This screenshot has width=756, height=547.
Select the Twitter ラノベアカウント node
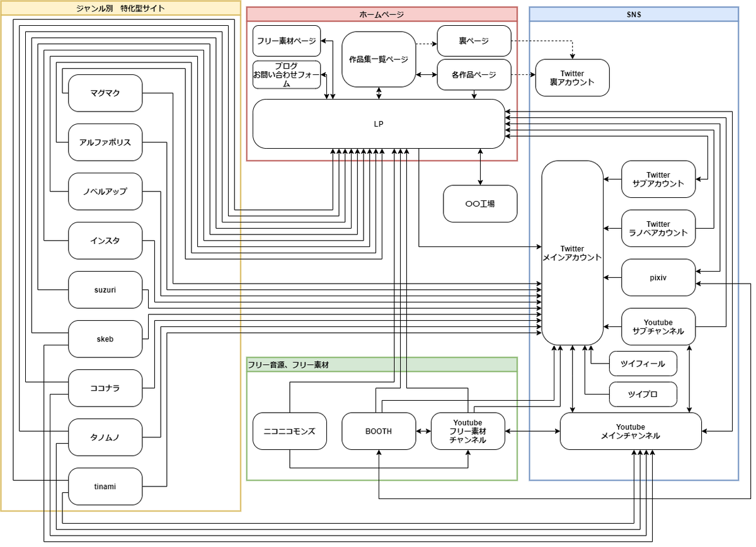[658, 228]
